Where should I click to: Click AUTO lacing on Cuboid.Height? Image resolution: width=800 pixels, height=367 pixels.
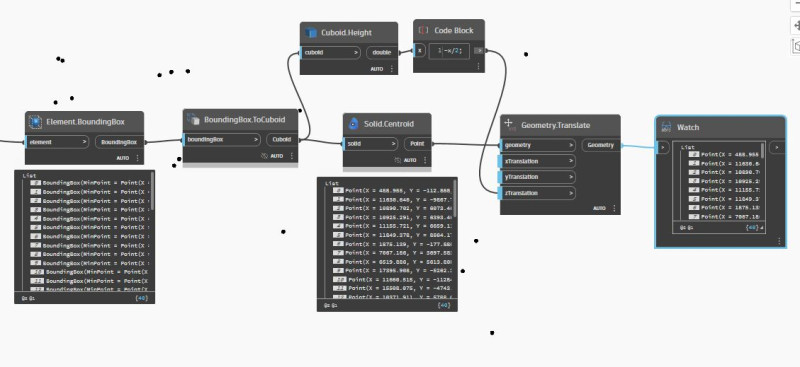pos(377,68)
